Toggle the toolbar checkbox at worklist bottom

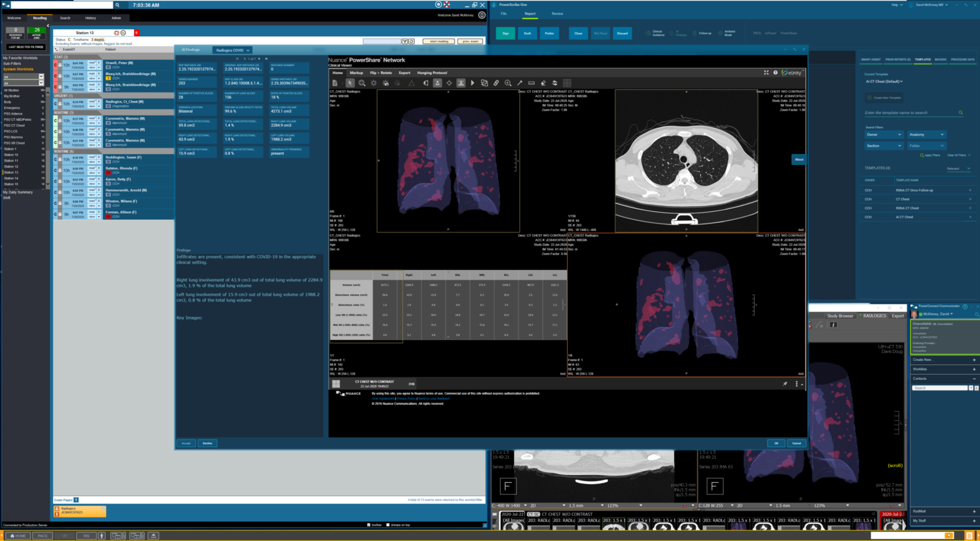pyautogui.click(x=369, y=525)
